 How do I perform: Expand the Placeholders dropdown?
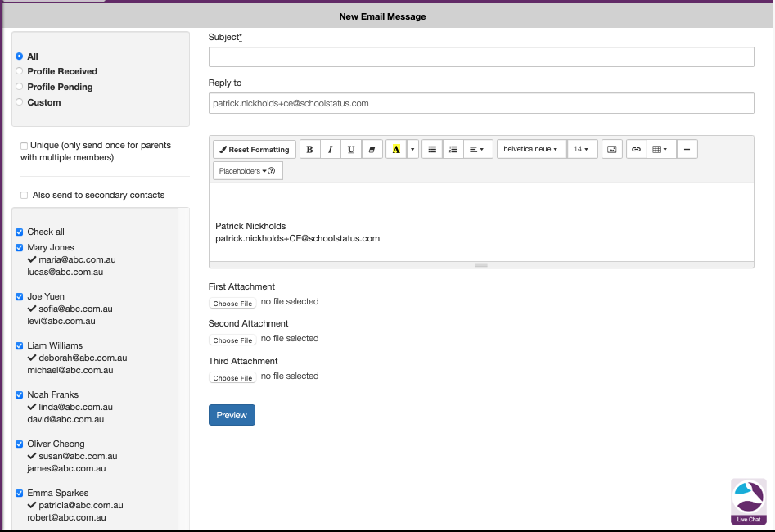click(x=247, y=171)
